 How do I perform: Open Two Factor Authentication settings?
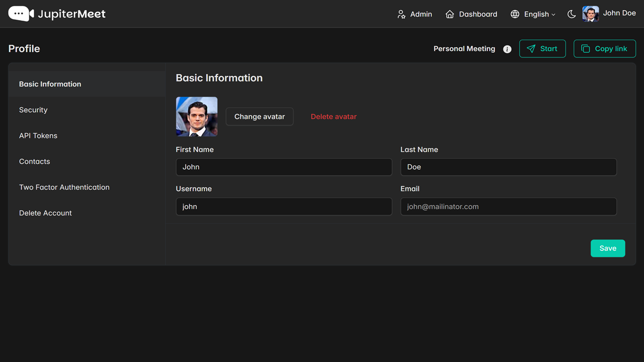[64, 187]
